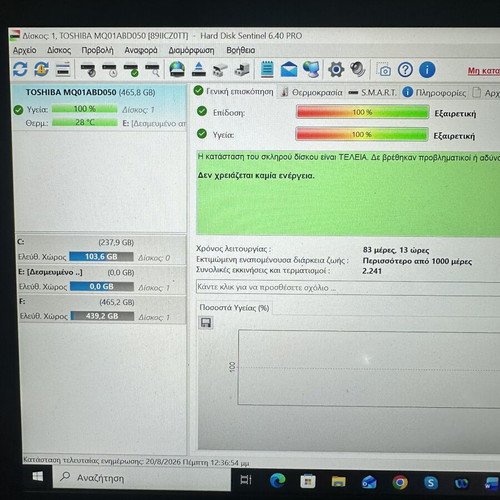This screenshot has width=500, height=500.
Task: Click the Αναζήτηση taskbar search box
Action: (x=142, y=478)
